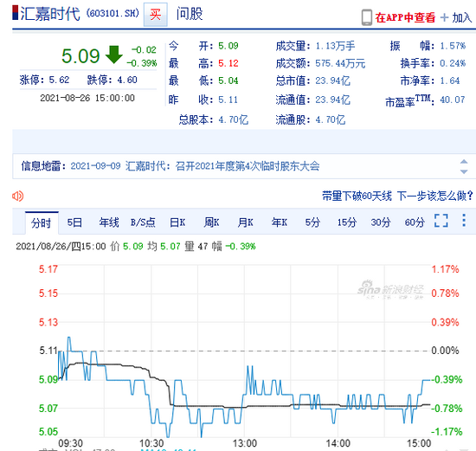
Task: Click the 10:30 time axis label
Action: click(151, 443)
